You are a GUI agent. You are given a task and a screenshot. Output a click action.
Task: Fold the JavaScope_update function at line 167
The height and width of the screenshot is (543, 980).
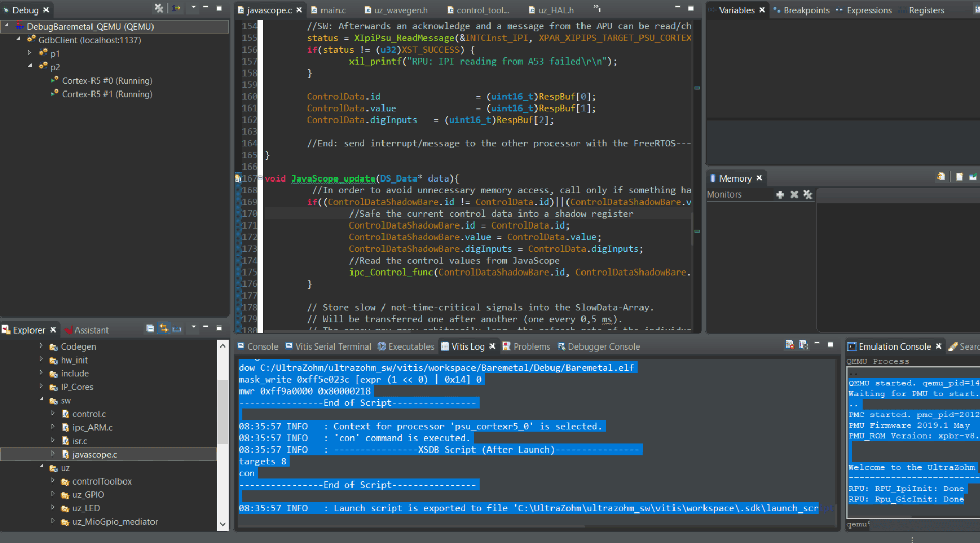click(x=260, y=178)
